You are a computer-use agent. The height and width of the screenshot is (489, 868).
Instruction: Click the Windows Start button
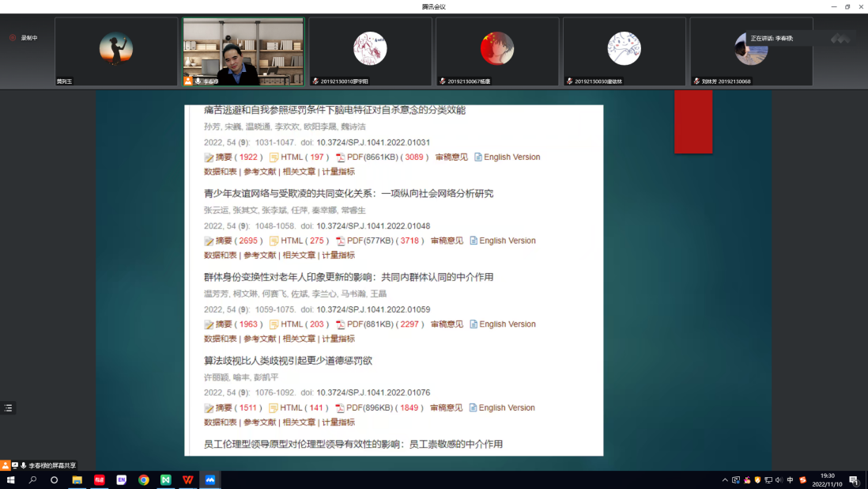click(11, 480)
